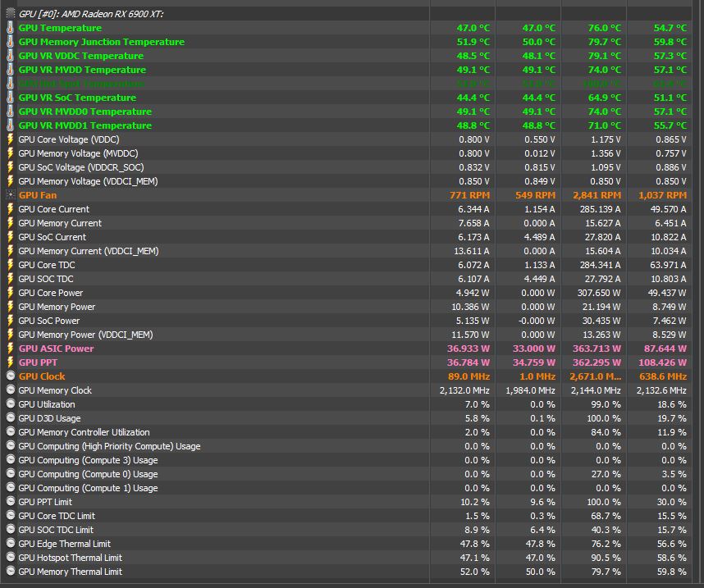Select the dimmed GPU Hot Spot Temperature row
Image resolution: width=704 pixels, height=588 pixels.
pos(81,84)
